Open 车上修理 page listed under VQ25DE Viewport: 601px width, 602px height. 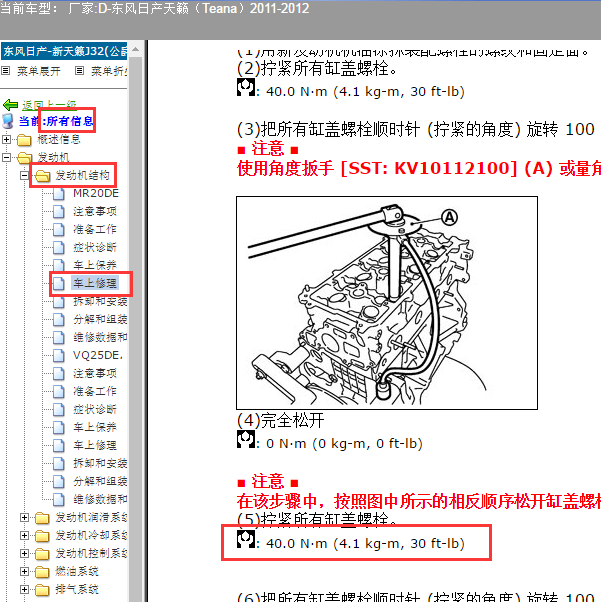[x=94, y=445]
